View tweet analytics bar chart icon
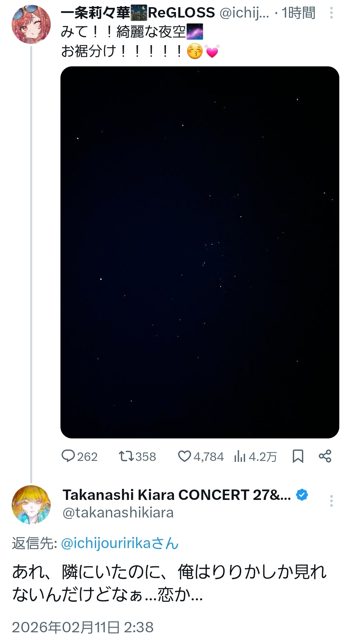The width and height of the screenshot is (351, 644). [240, 456]
